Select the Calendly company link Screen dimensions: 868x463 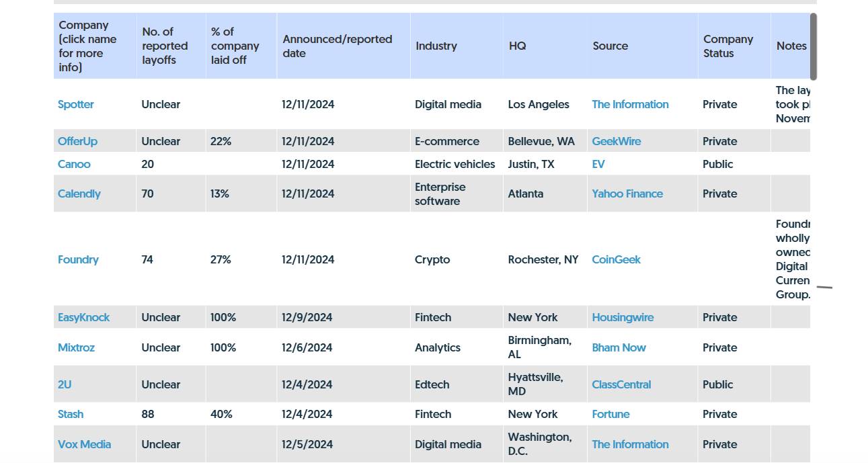[79, 194]
